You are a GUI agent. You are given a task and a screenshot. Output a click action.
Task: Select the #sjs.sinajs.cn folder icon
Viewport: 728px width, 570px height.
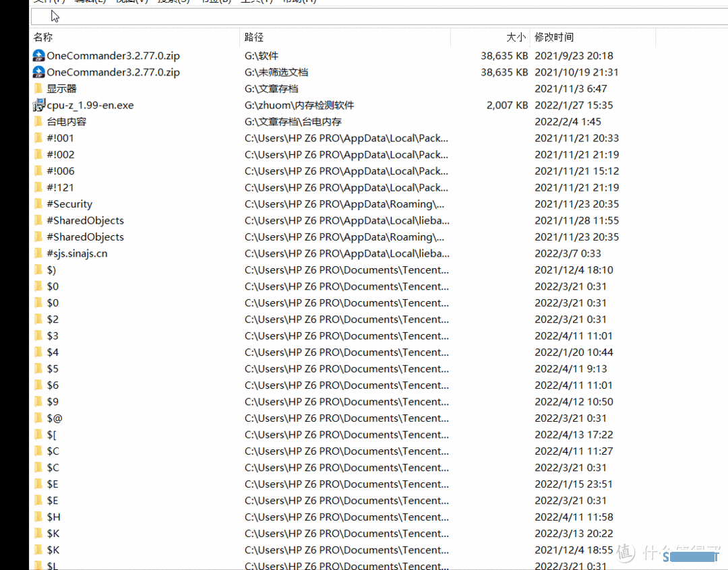tap(38, 253)
